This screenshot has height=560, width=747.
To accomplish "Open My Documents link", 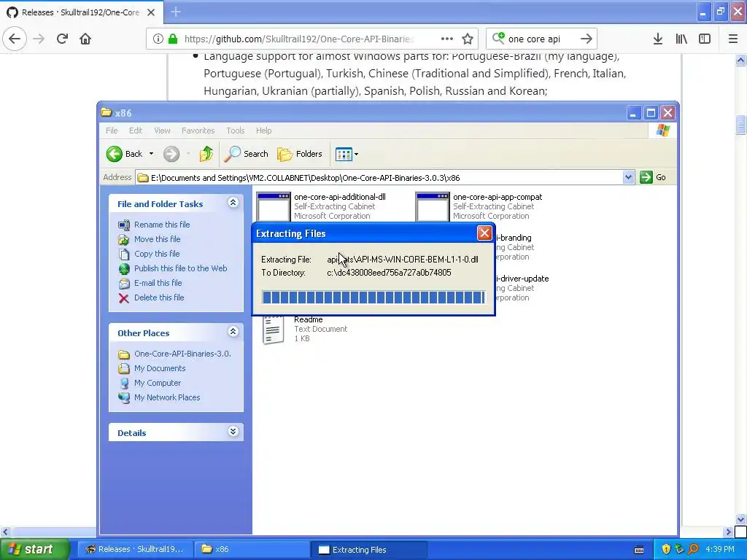I will [x=160, y=368].
